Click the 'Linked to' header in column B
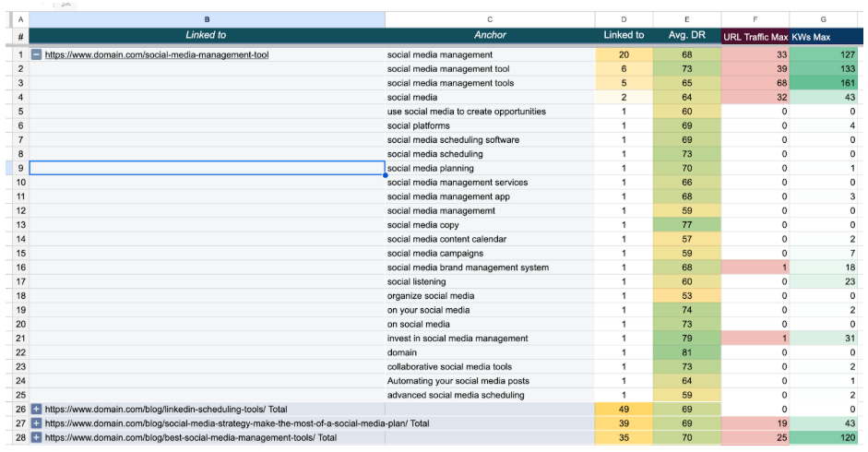 tap(206, 35)
